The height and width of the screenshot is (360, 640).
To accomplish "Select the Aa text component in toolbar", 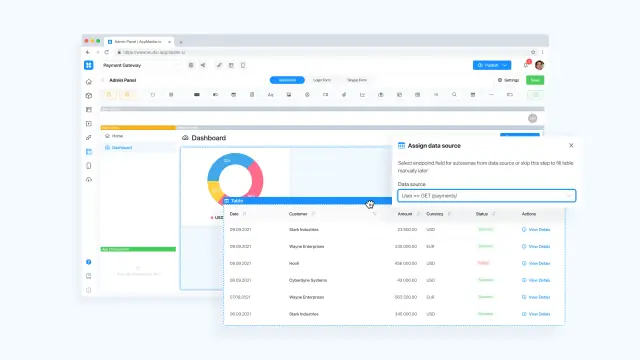I will (x=271, y=95).
